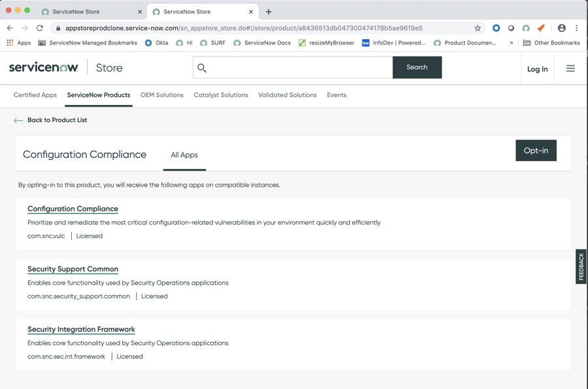
Task: Click the magnifier icon in search box
Action: click(x=202, y=68)
